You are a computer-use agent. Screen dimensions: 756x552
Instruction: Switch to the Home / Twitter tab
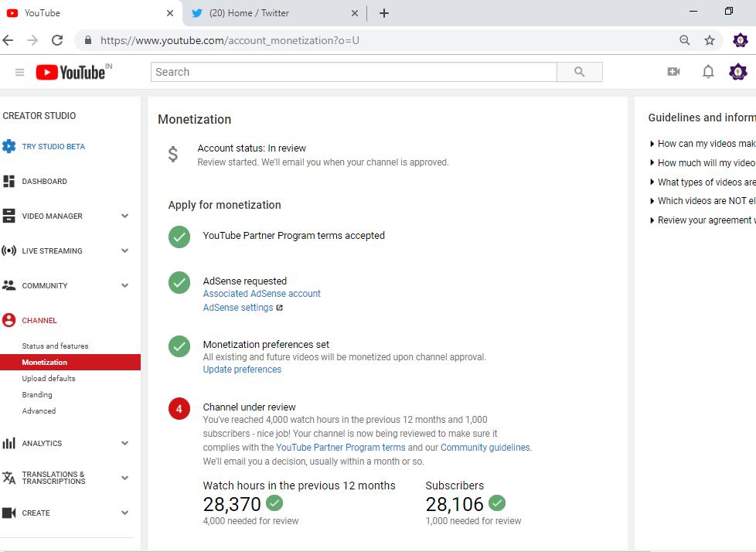274,13
